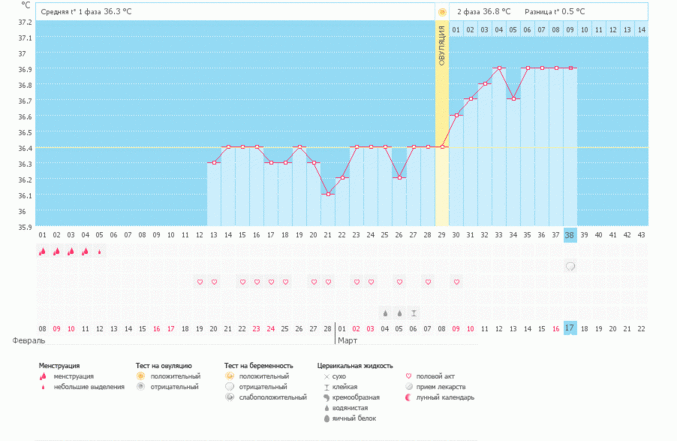Click the "половой акт" heart legend icon
Image resolution: width=677 pixels, height=441 pixels.
[408, 376]
